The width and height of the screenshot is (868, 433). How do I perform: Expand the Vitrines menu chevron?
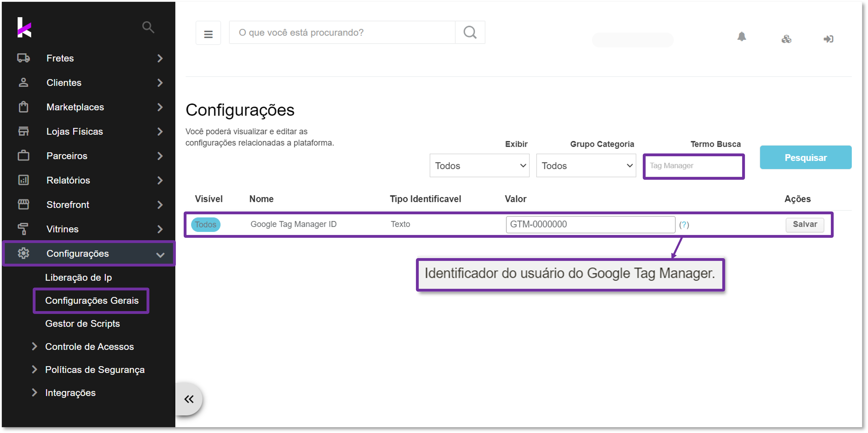160,229
